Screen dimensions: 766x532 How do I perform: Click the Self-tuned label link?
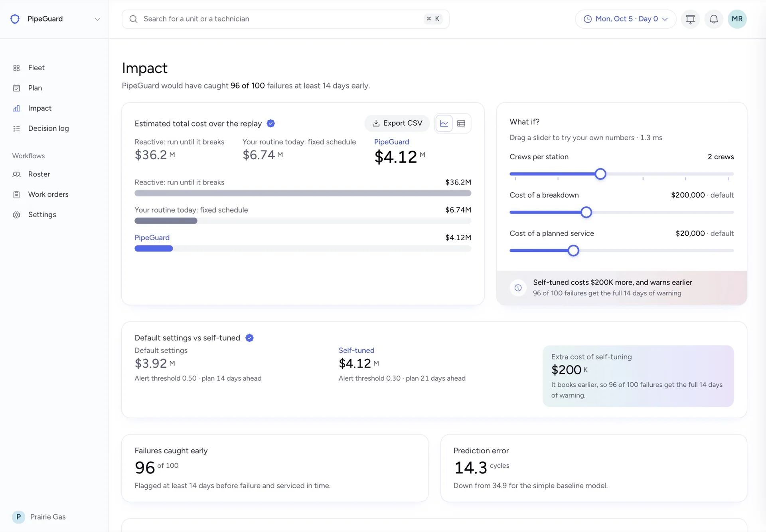[356, 350]
